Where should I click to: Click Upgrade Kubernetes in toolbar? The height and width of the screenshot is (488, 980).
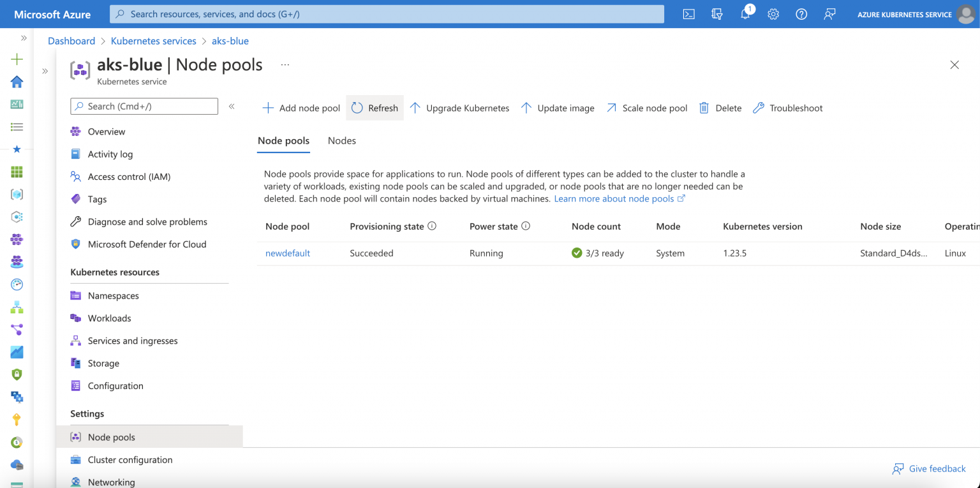459,108
